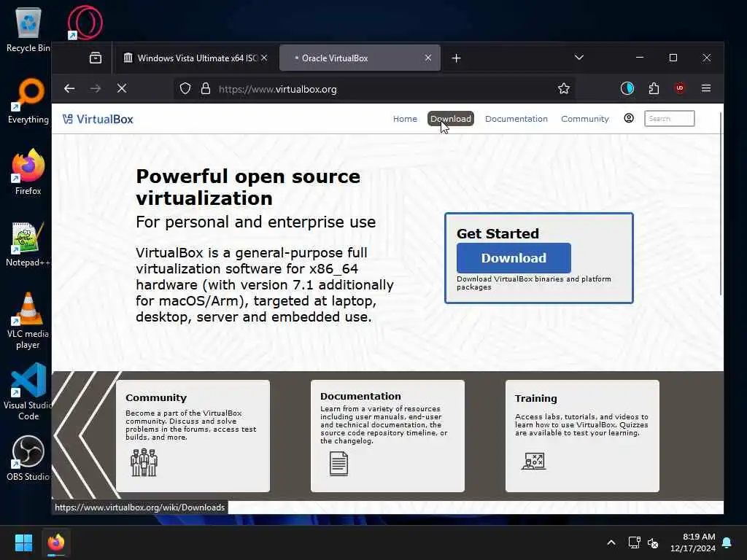Open the Recycle Bin desktop icon

click(28, 29)
